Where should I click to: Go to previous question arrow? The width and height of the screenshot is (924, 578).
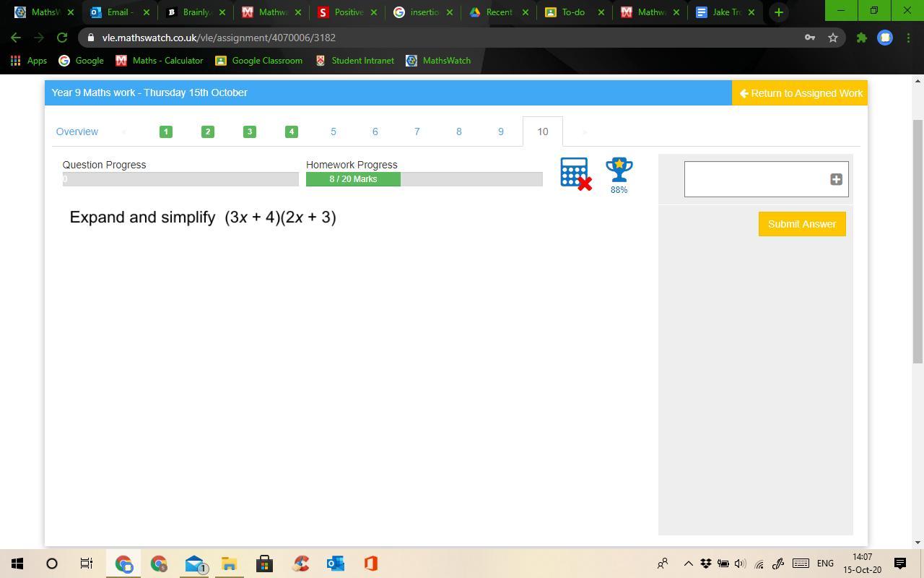[x=124, y=131]
